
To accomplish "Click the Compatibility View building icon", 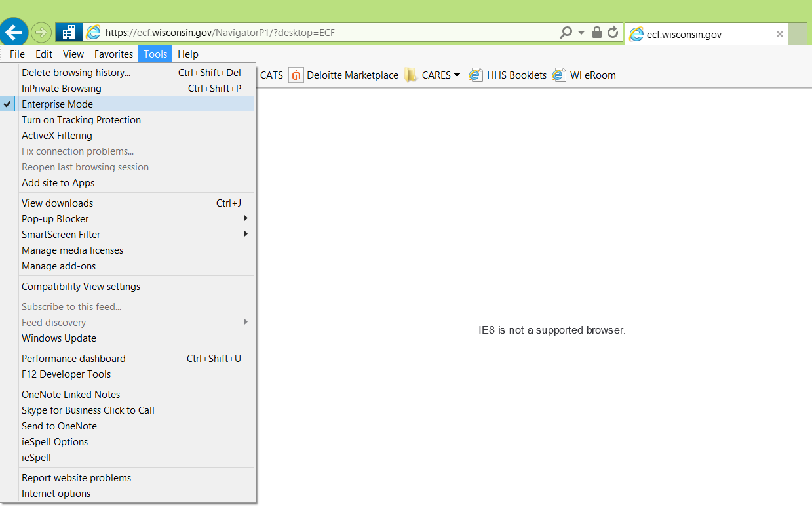I will (x=68, y=31).
